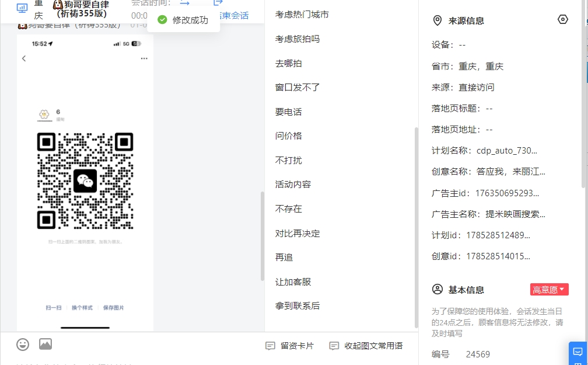The width and height of the screenshot is (588, 365).
Task: Click the green checkmark in the 修改成功 toast
Action: point(162,19)
